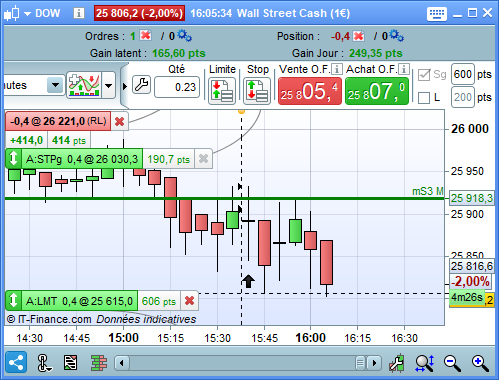
Task: Select the 26 000 price axis label
Action: [470, 129]
